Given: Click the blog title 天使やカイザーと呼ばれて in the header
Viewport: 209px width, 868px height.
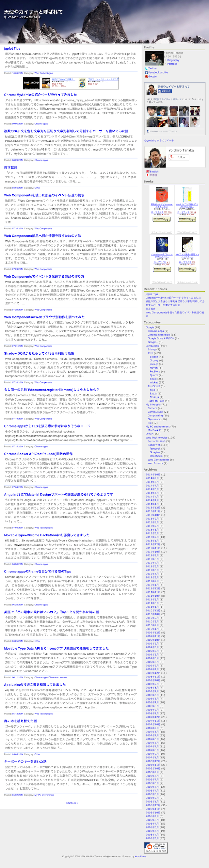Looking at the screenshot, I should click(x=33, y=12).
